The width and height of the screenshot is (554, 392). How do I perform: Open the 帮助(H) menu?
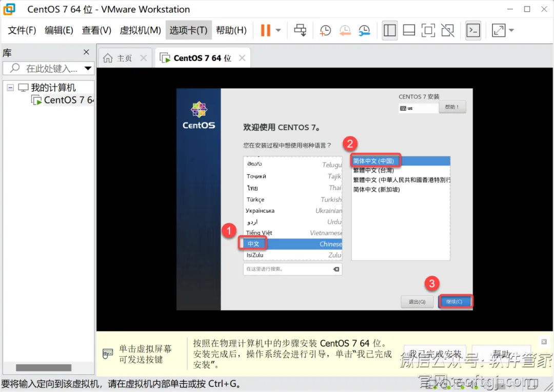[x=231, y=30]
